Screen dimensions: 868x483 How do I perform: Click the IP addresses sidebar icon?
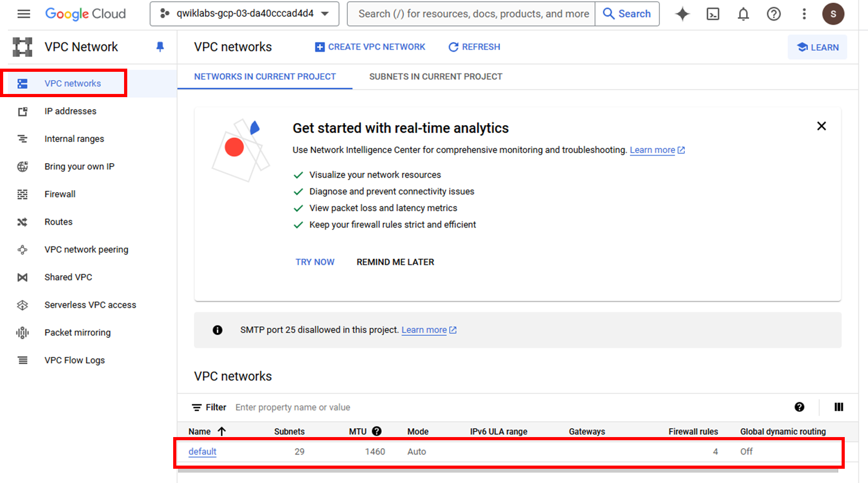coord(22,111)
